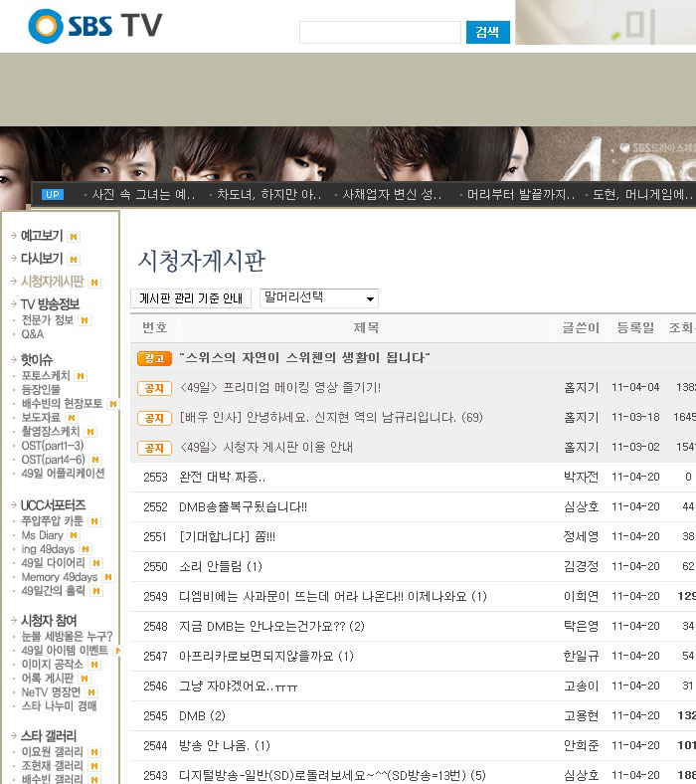Open 포토스케치 sidebar link
This screenshot has width=696, height=784.
pos(46,375)
